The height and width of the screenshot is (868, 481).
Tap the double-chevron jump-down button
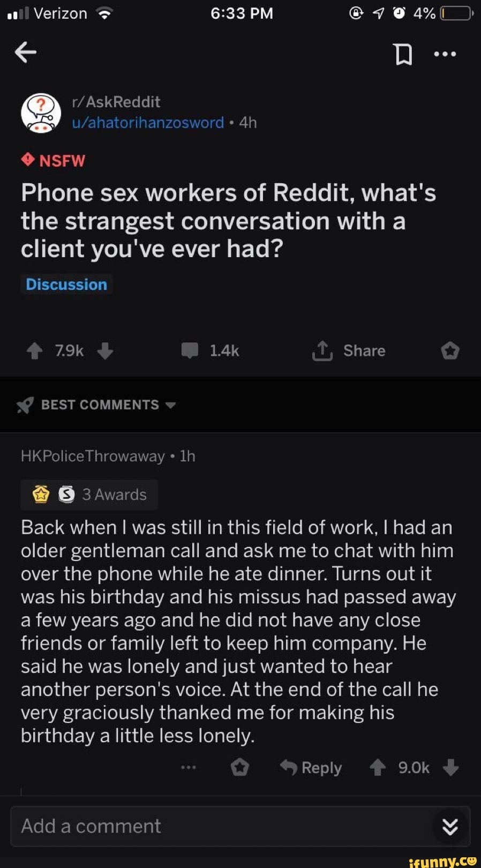450,827
